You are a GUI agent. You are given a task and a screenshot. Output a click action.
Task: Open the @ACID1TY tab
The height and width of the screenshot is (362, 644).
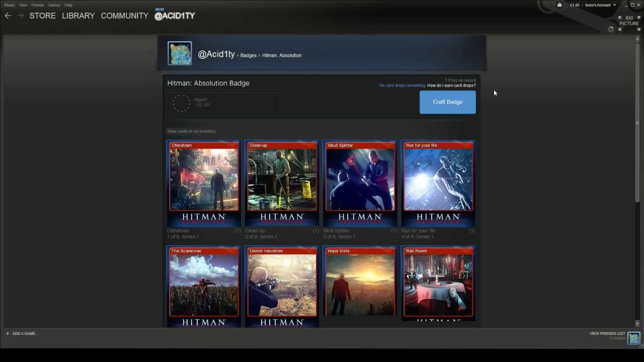click(175, 16)
